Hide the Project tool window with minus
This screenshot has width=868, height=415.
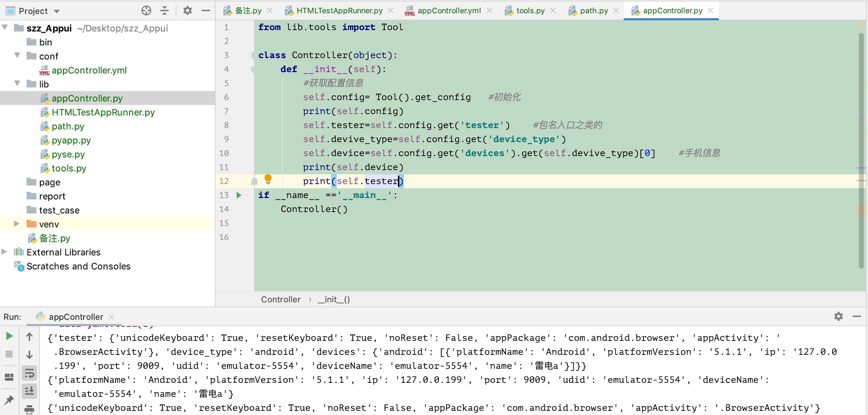click(x=206, y=11)
